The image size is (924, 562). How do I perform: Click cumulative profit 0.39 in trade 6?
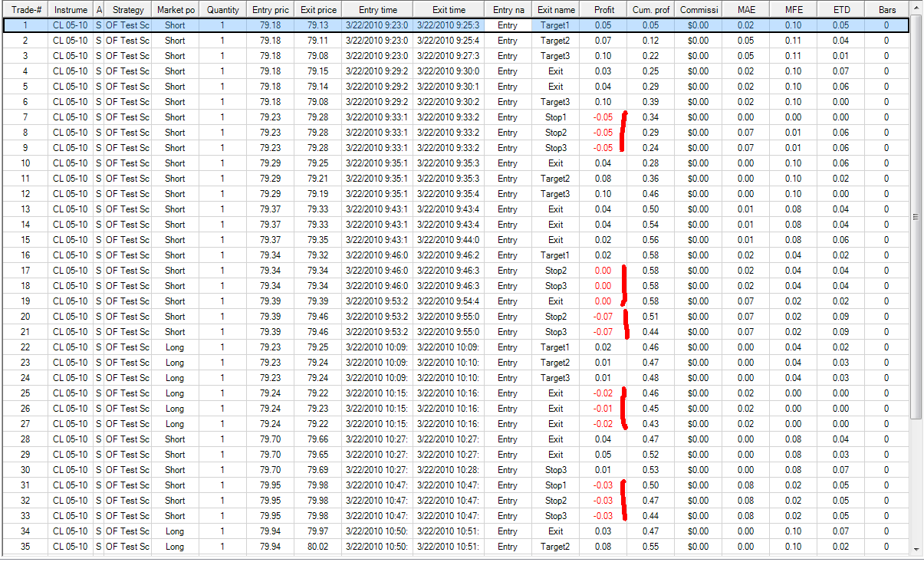click(651, 102)
